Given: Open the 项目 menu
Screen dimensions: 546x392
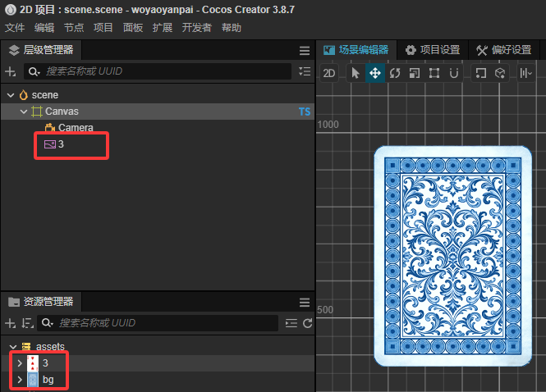Looking at the screenshot, I should pyautogui.click(x=103, y=28).
